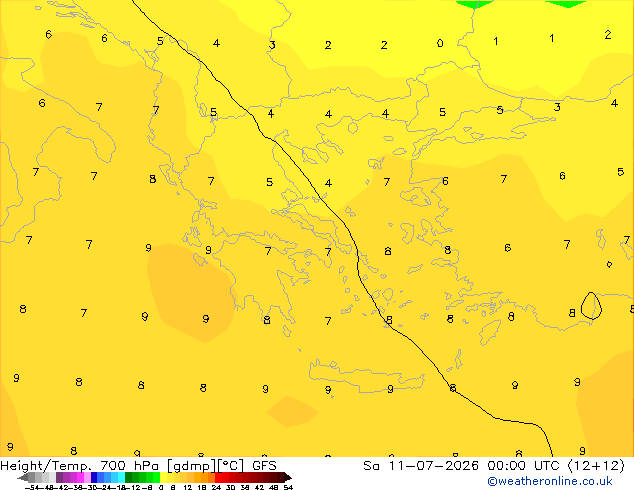
Task: Click the '54' label at the legend's right end
Action: tap(288, 487)
